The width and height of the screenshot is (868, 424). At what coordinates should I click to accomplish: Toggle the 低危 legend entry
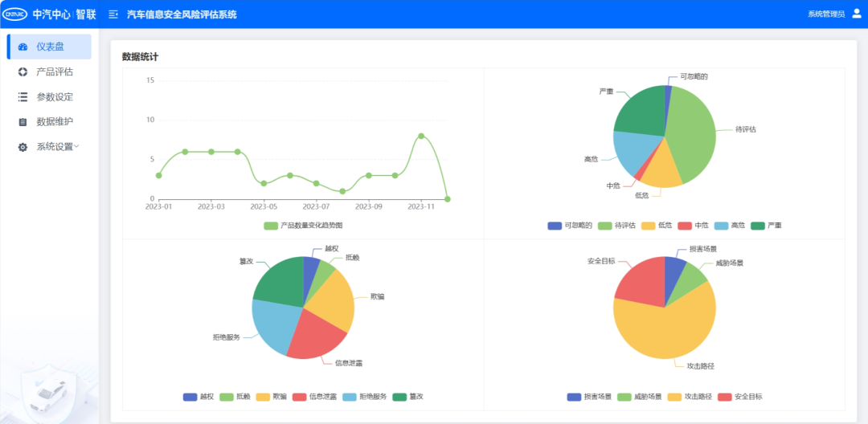coord(657,226)
